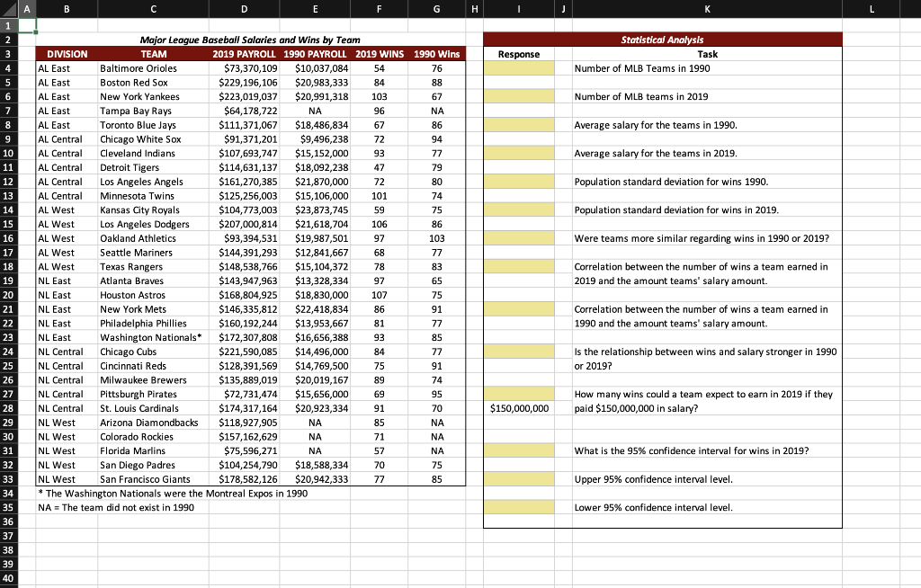The height and width of the screenshot is (588, 921).
Task: Click the 1990 Wins header cell
Action: pyautogui.click(x=436, y=54)
